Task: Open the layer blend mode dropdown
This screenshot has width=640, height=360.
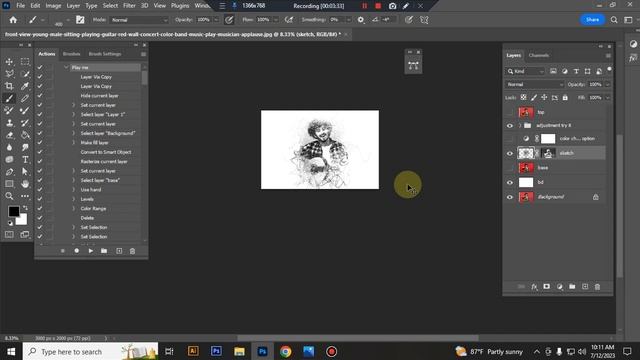Action: click(534, 84)
